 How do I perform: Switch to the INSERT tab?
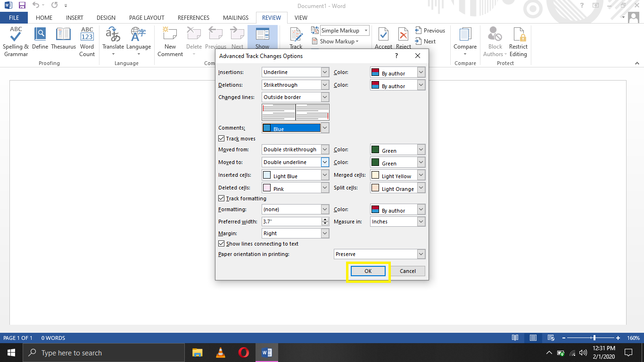point(74,18)
